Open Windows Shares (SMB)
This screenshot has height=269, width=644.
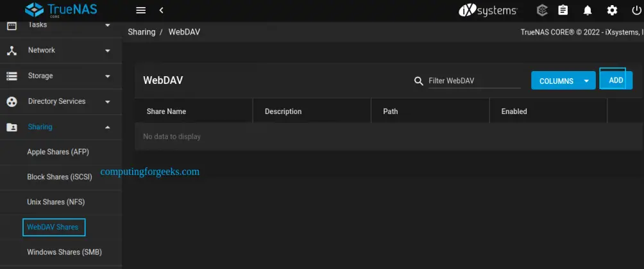64,252
